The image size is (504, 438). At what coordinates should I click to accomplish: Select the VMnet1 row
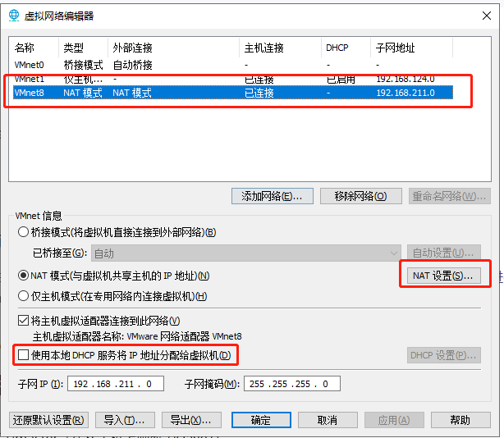[x=233, y=79]
